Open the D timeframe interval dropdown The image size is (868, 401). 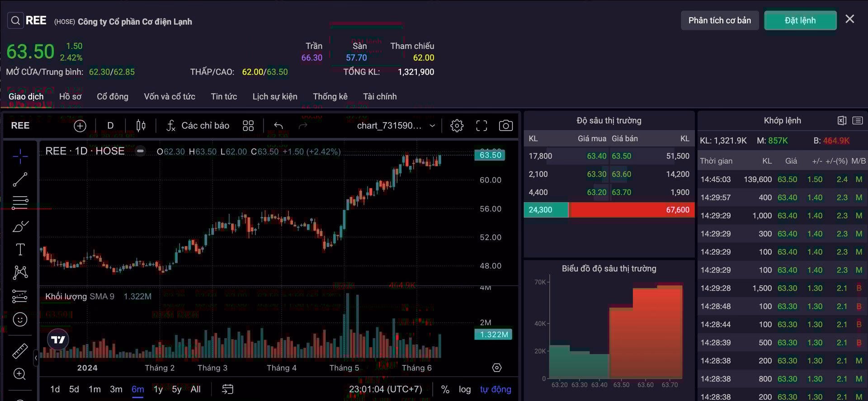pyautogui.click(x=110, y=126)
